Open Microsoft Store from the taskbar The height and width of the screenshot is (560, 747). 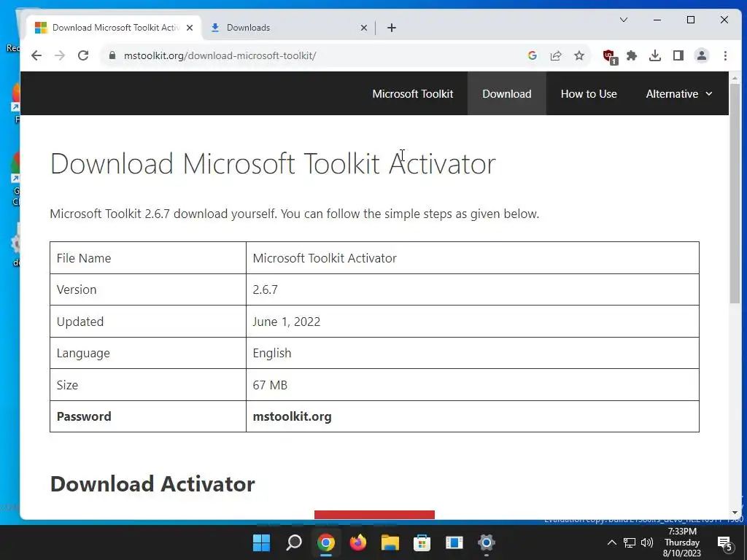click(422, 542)
